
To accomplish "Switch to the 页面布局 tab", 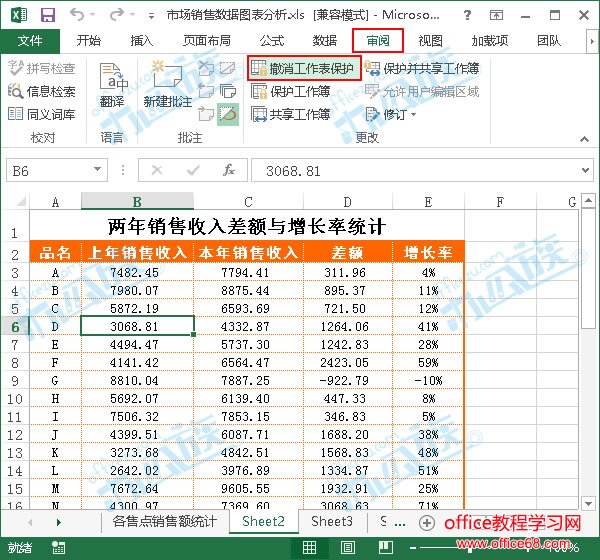I will tap(207, 41).
